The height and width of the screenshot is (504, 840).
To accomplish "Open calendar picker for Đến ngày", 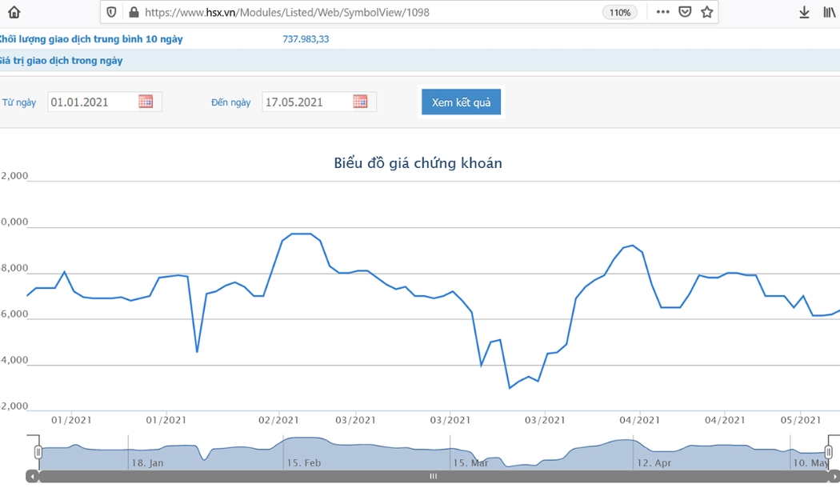I will click(360, 102).
